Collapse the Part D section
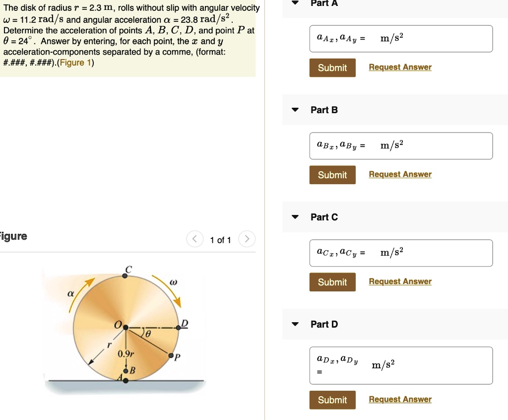 click(295, 324)
